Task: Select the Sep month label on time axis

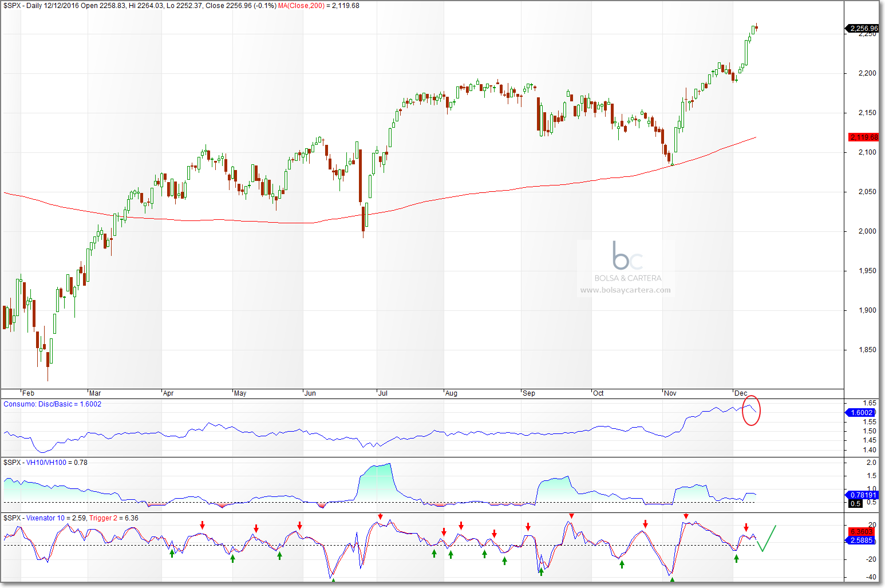Action: coord(529,393)
